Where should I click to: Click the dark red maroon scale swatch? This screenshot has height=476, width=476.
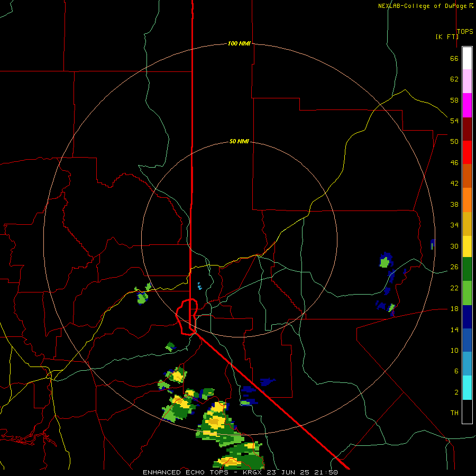467,129
